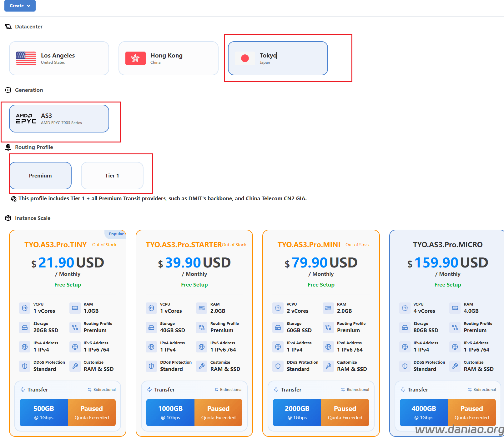Click the Datacenter section icon
This screenshot has height=444, width=504.
(x=8, y=27)
